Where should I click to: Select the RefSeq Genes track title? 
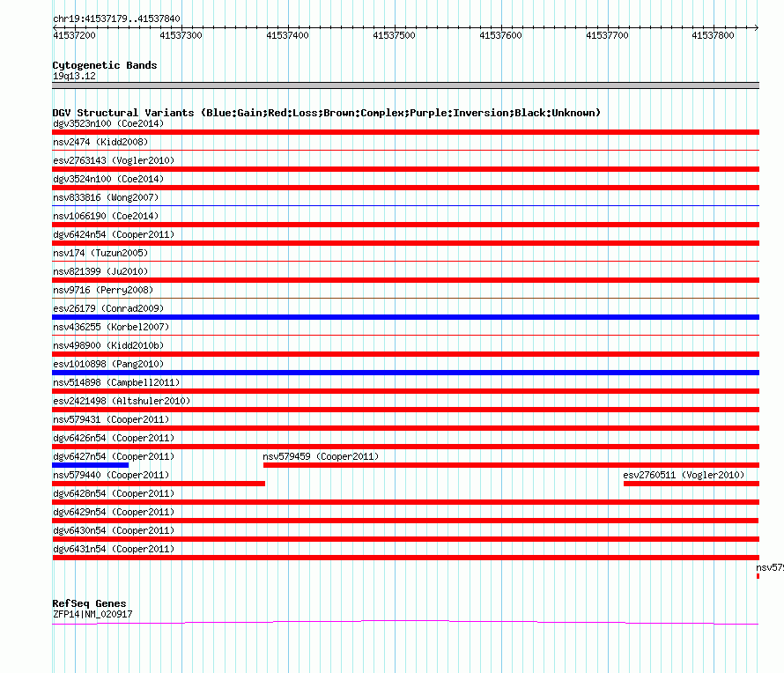click(x=89, y=603)
